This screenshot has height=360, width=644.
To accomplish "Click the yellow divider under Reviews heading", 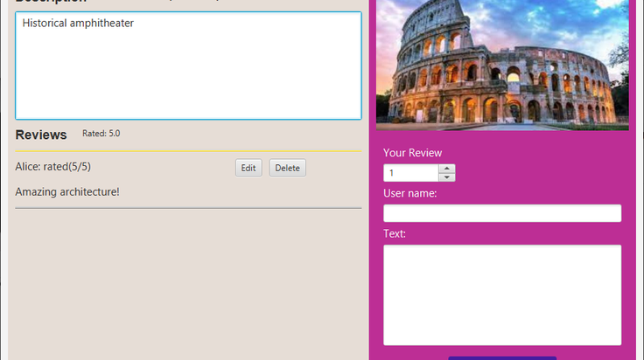I will point(188,151).
